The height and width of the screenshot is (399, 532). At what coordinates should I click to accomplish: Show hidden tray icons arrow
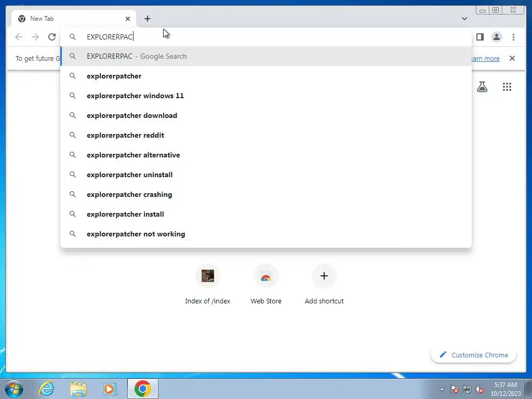point(442,389)
